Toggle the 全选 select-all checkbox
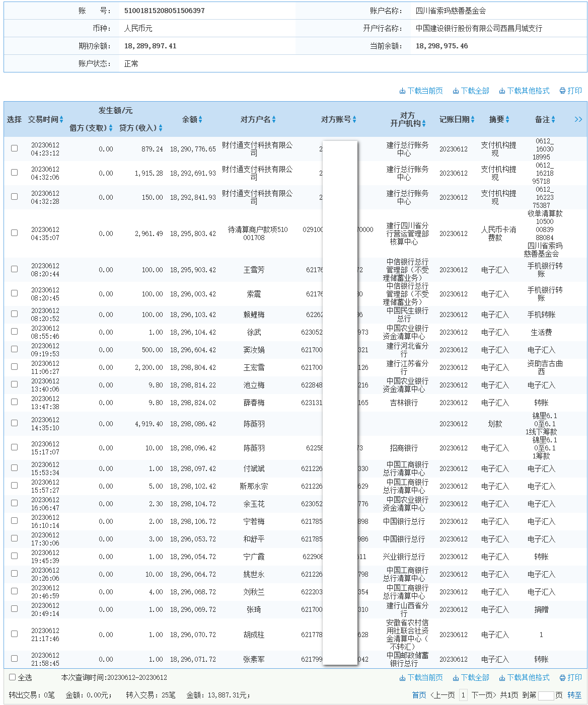The height and width of the screenshot is (705, 588). click(13, 677)
